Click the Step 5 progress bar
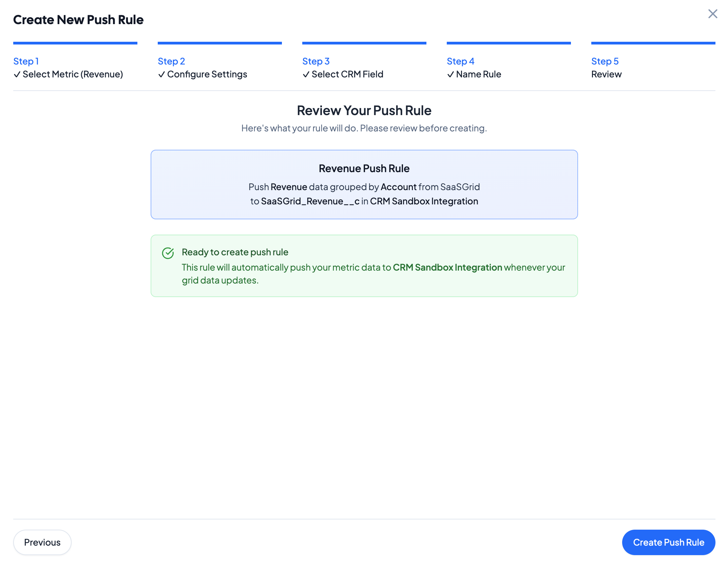Screen dimensions: 728x567 click(x=653, y=43)
